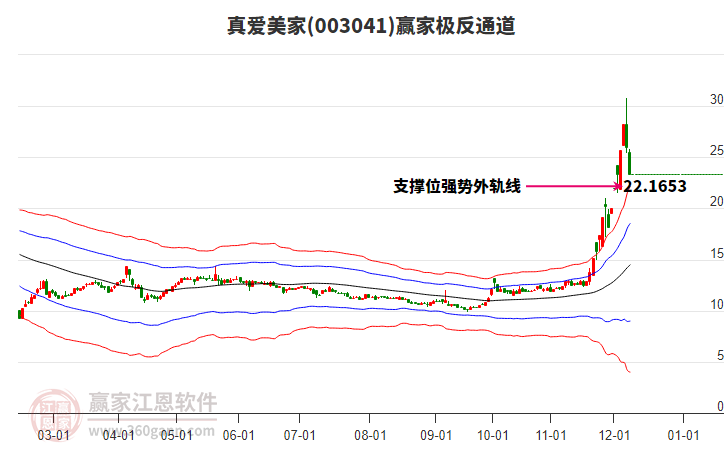The height and width of the screenshot is (450, 726).
Task: Click the y-axis label 20
Action: [x=716, y=201]
